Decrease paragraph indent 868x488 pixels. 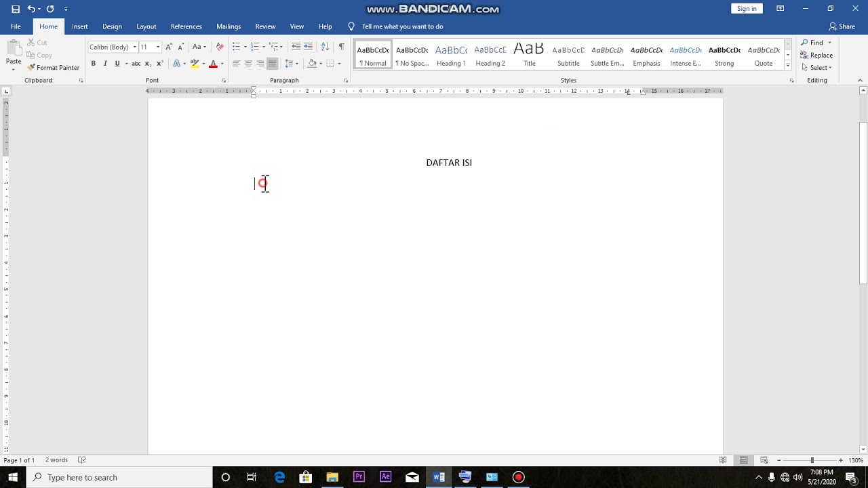(296, 47)
